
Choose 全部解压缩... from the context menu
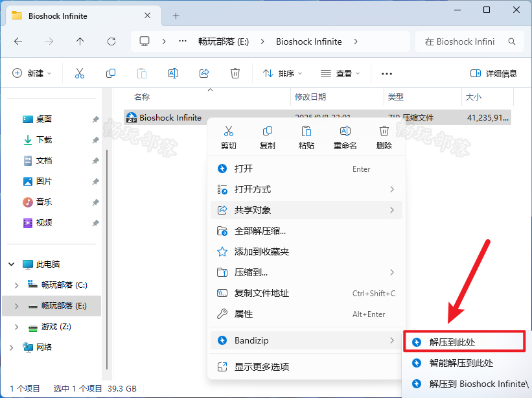[306, 231]
